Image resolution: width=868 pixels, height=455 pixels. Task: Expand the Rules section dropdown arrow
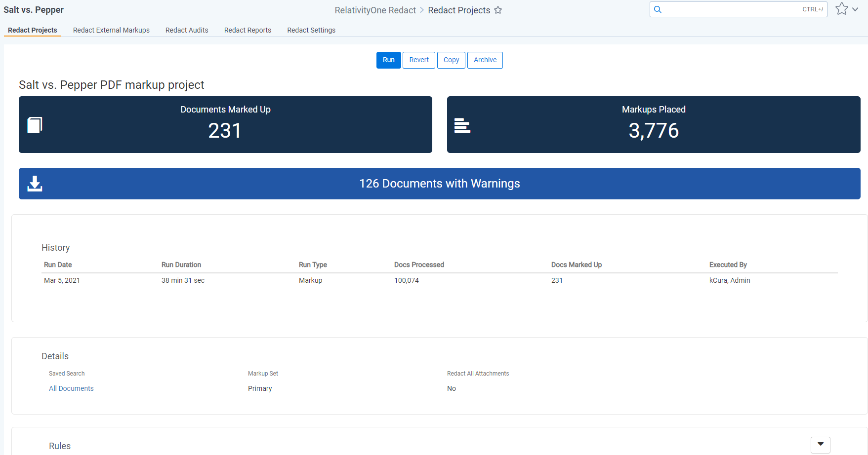coord(821,445)
